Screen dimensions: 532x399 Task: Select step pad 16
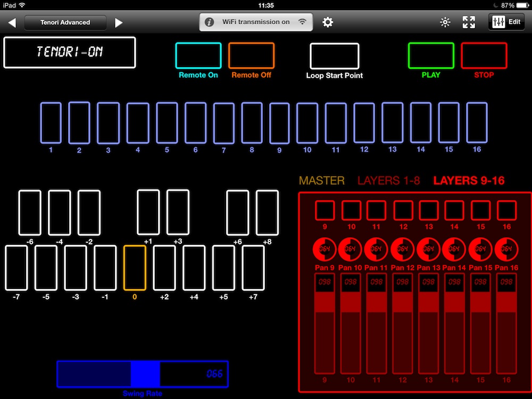coord(477,123)
